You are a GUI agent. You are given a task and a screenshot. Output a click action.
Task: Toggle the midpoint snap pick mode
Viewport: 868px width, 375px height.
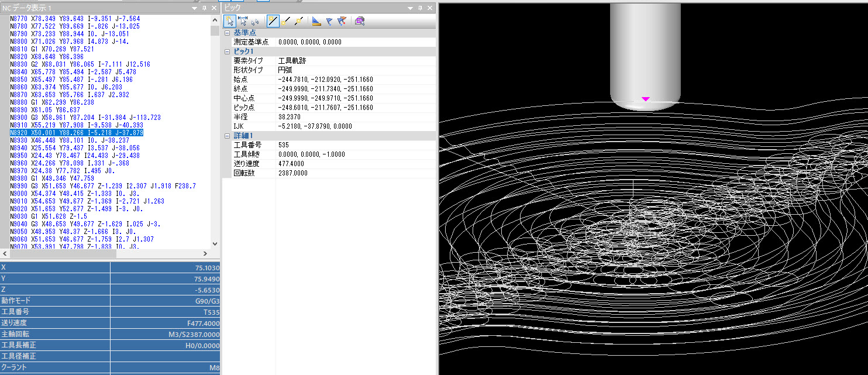pyautogui.click(x=298, y=22)
